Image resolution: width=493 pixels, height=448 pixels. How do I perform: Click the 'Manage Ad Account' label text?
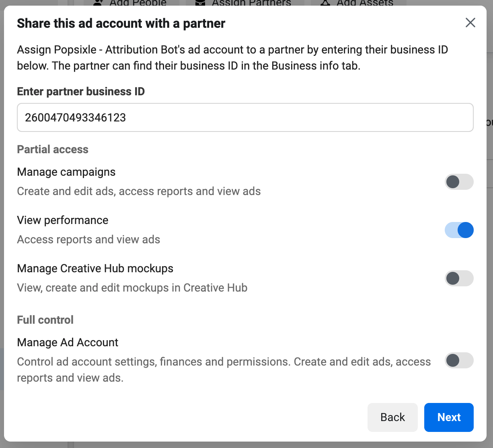pos(68,343)
